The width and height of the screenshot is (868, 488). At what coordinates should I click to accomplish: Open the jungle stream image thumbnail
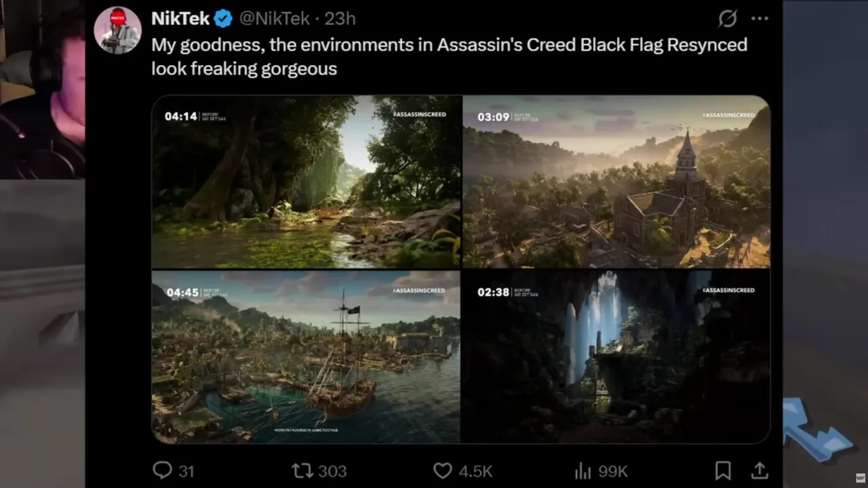(306, 182)
